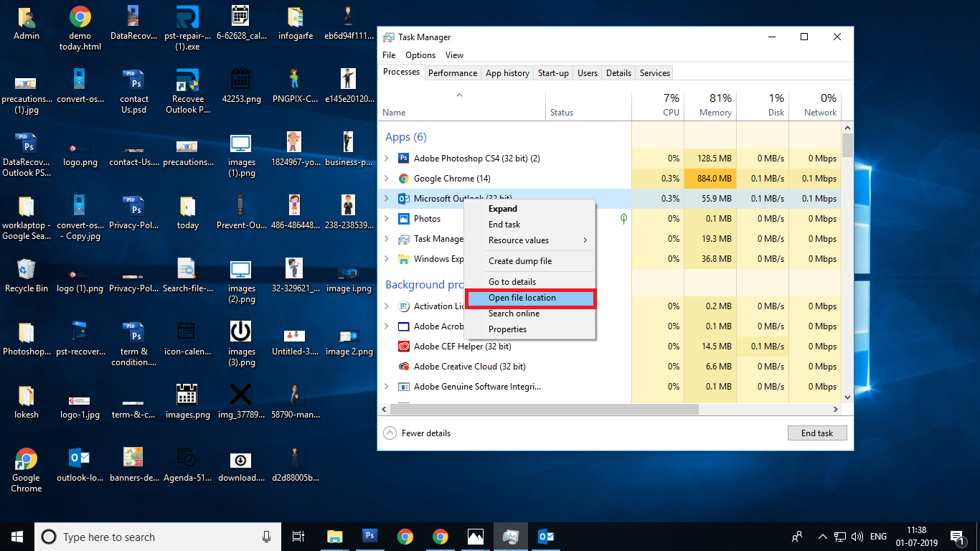The width and height of the screenshot is (980, 551).
Task: Switch to the Services tab
Action: coord(655,73)
